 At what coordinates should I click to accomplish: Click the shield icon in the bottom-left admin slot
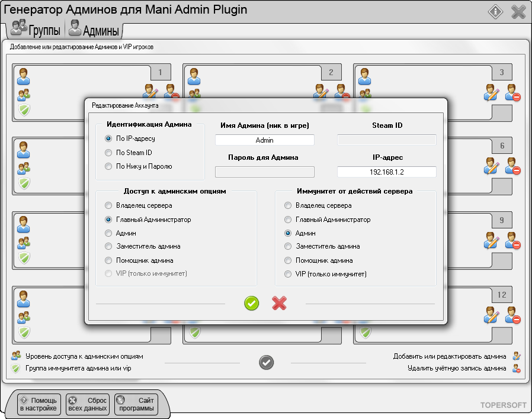[x=24, y=332]
